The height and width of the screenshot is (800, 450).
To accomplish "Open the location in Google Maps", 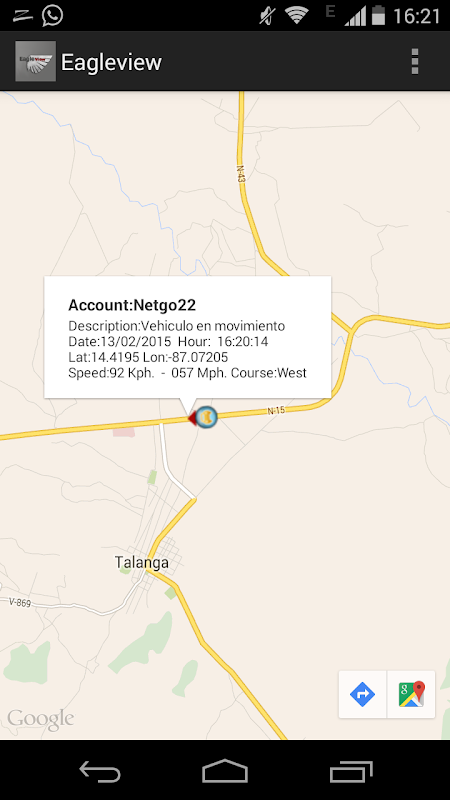I will 411,694.
